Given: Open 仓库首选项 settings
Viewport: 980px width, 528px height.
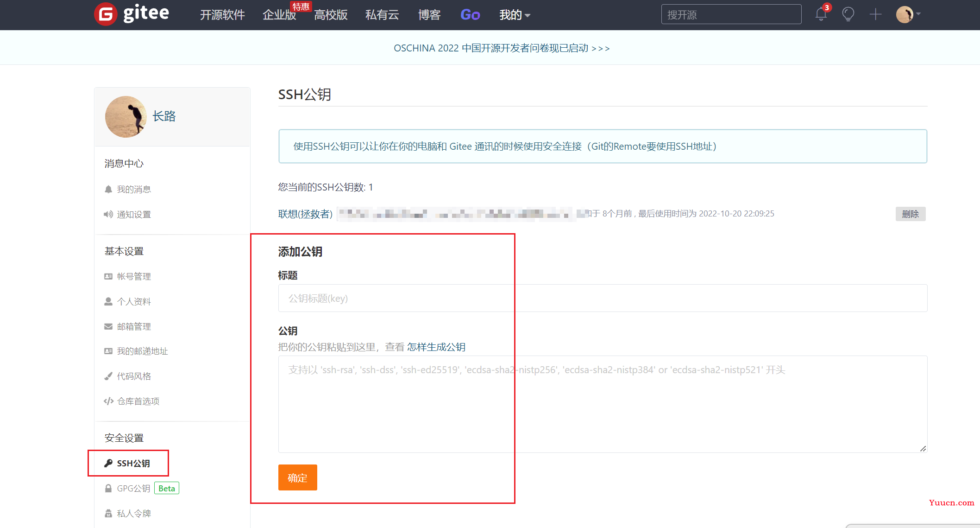Looking at the screenshot, I should 138,401.
